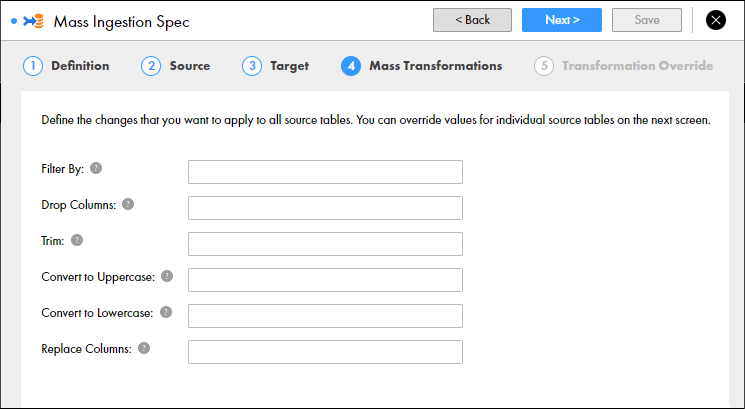Focus the Convert to Lowercase field
The height and width of the screenshot is (409, 745).
(x=325, y=316)
